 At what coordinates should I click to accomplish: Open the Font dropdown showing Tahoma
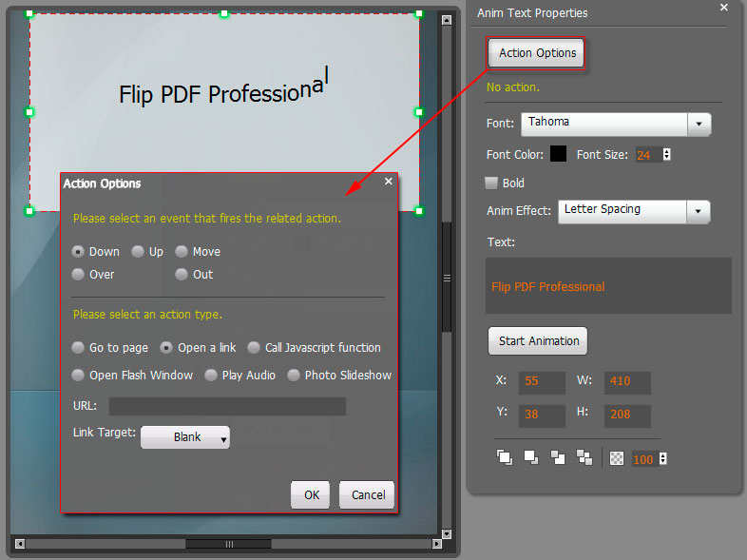(699, 124)
